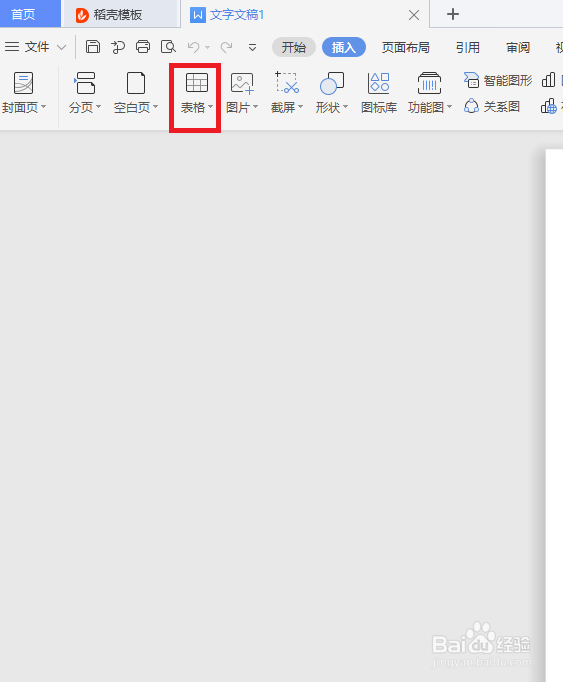The height and width of the screenshot is (682, 563).
Task: Click the Redo arrow
Action: (226, 47)
